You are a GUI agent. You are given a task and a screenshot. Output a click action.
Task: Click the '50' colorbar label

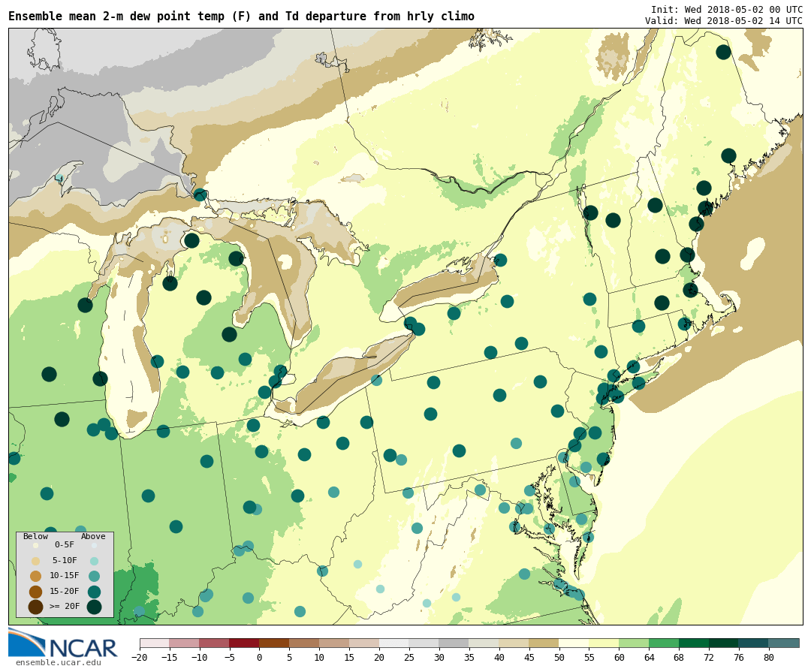559,658
